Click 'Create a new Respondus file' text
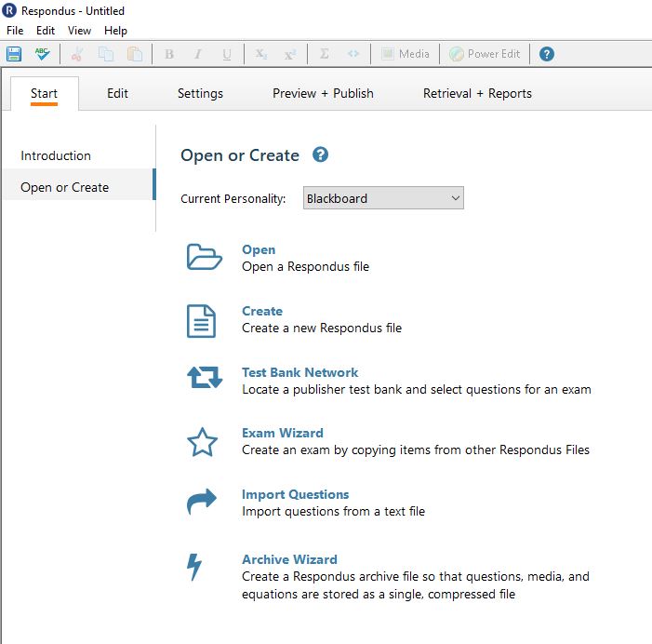 coord(322,328)
